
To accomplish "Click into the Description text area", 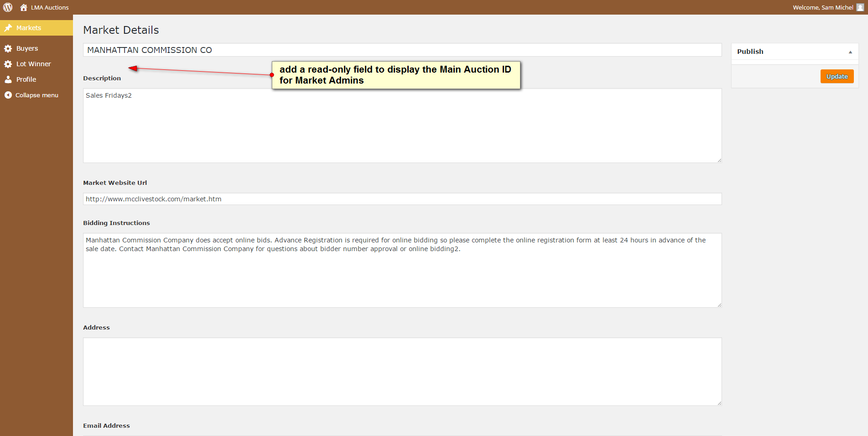I will 402,126.
